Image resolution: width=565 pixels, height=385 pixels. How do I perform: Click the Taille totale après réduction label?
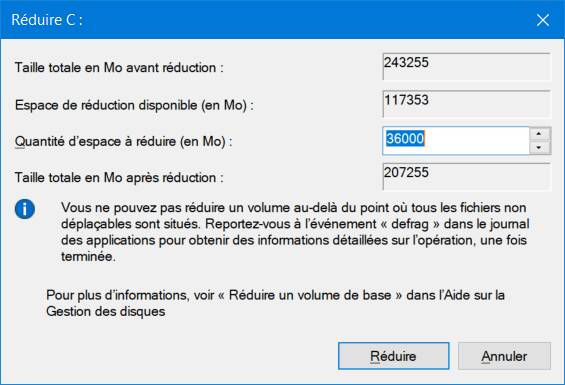119,177
